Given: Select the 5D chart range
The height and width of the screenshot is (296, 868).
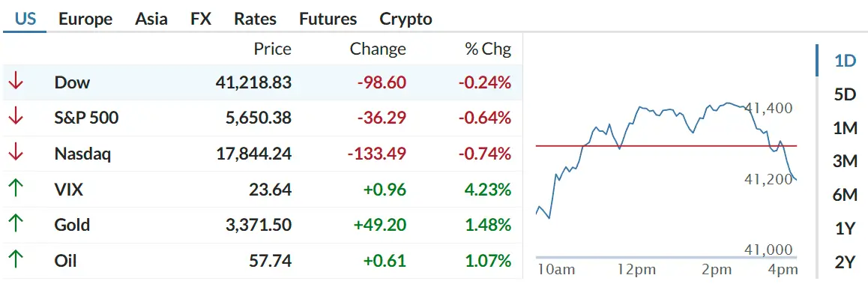Looking at the screenshot, I should tap(845, 94).
